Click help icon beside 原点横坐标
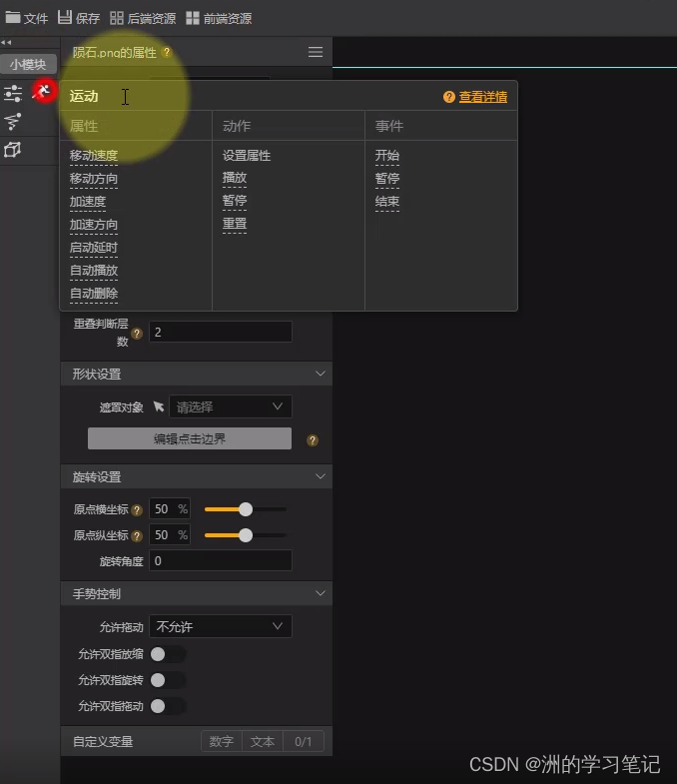 click(x=137, y=510)
